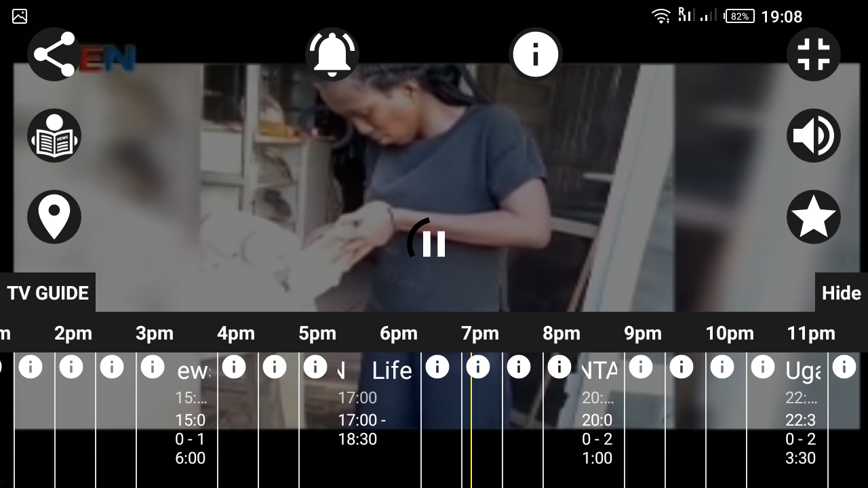
Task: Open the location pin icon
Action: (x=54, y=217)
